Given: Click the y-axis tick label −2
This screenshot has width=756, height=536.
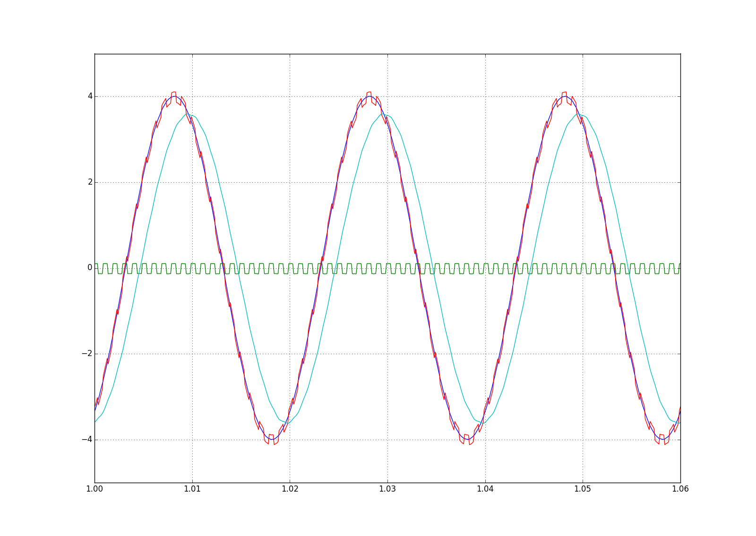Looking at the screenshot, I should coord(86,354).
